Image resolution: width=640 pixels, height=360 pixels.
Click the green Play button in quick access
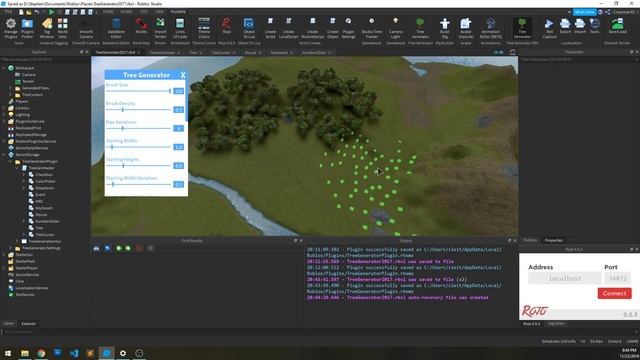pos(51,12)
